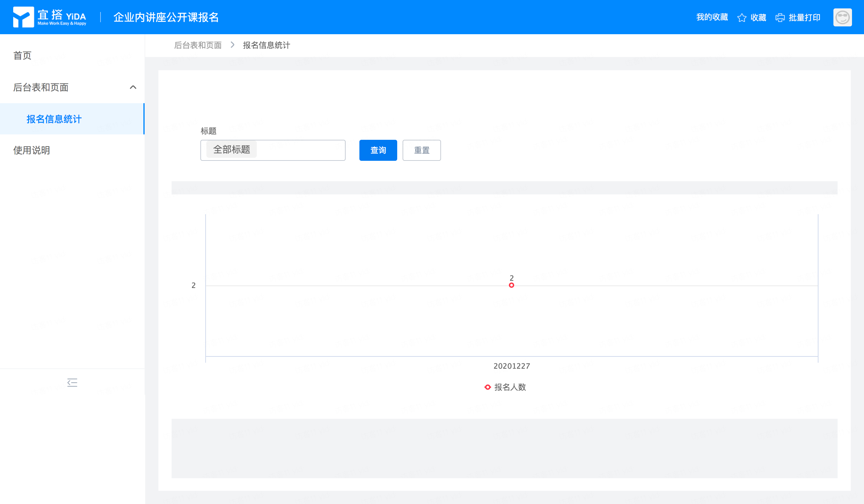Viewport: 864px width, 504px height.
Task: Click the 20201227 axis label
Action: [511, 366]
